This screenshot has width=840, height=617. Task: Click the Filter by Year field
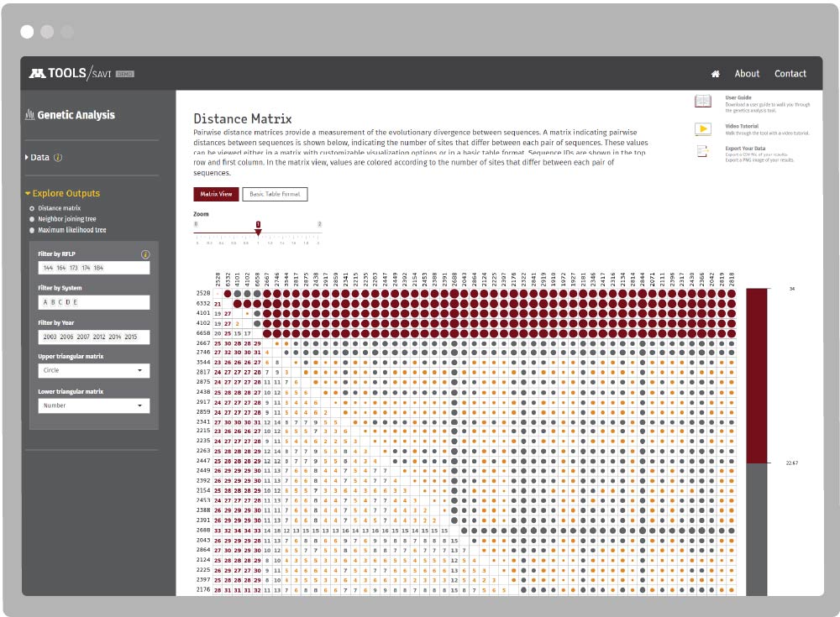[x=93, y=337]
